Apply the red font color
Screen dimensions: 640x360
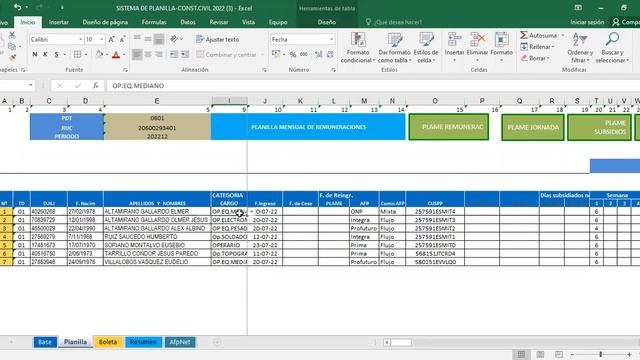(116, 54)
